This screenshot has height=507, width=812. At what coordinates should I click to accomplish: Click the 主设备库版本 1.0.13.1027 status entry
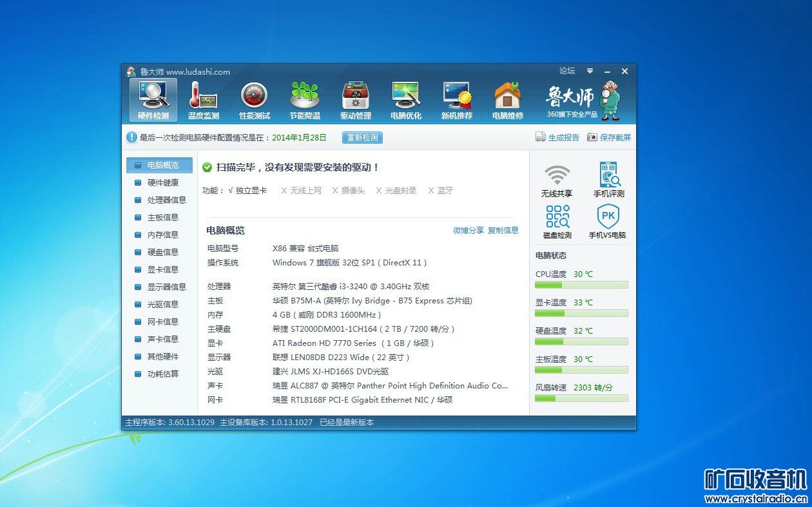pyautogui.click(x=266, y=423)
